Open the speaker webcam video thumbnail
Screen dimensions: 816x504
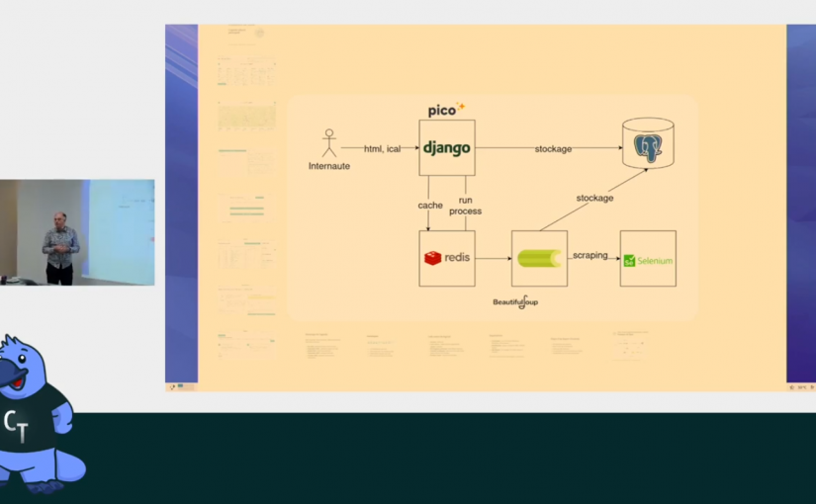77,232
